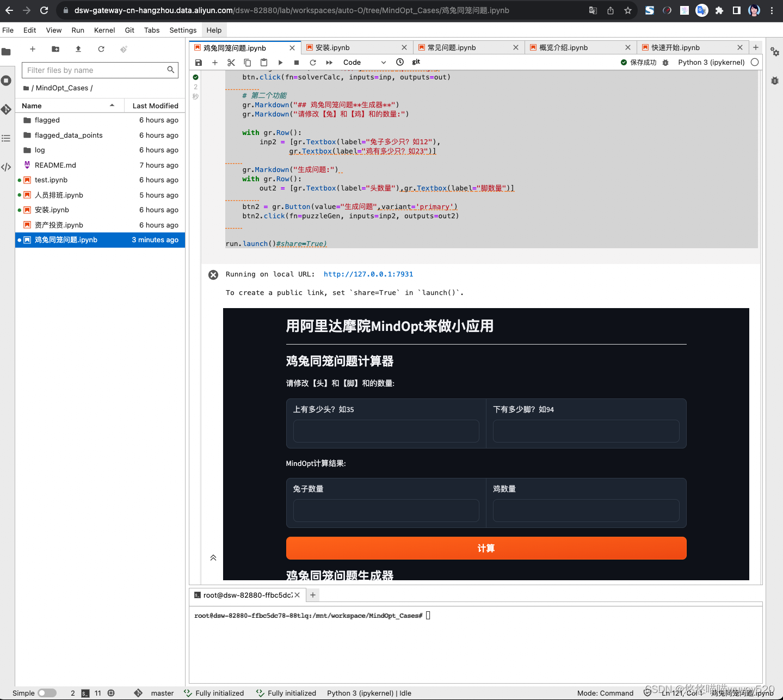Open the Kernel menu
Viewport: 783px width, 700px height.
tap(104, 30)
